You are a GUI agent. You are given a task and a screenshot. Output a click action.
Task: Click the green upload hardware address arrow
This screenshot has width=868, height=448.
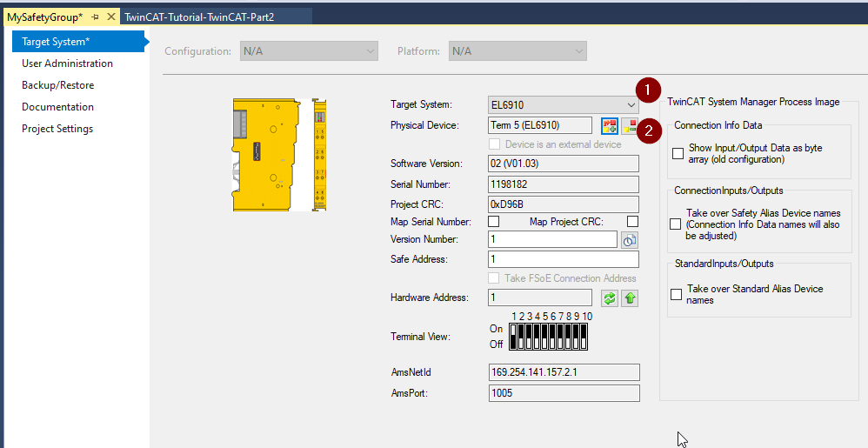tap(630, 298)
